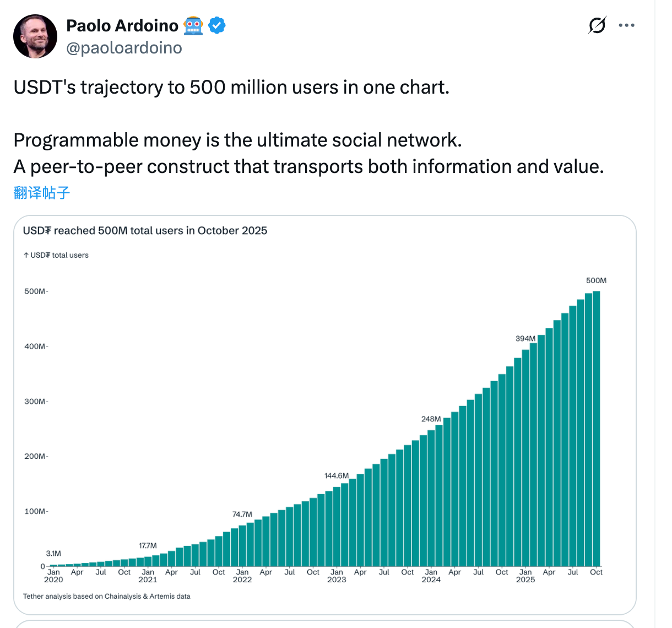The image size is (672, 628).
Task: Open the 翻译帖子 translate link
Action: (41, 192)
